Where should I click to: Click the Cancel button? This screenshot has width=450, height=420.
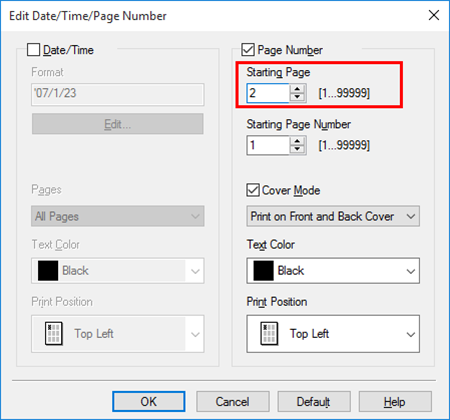tap(233, 402)
